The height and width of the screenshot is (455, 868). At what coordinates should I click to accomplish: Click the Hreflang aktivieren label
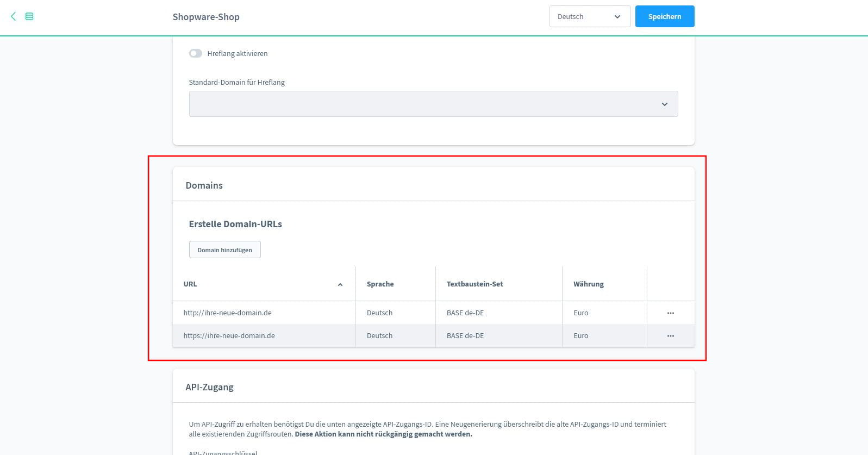tap(238, 53)
